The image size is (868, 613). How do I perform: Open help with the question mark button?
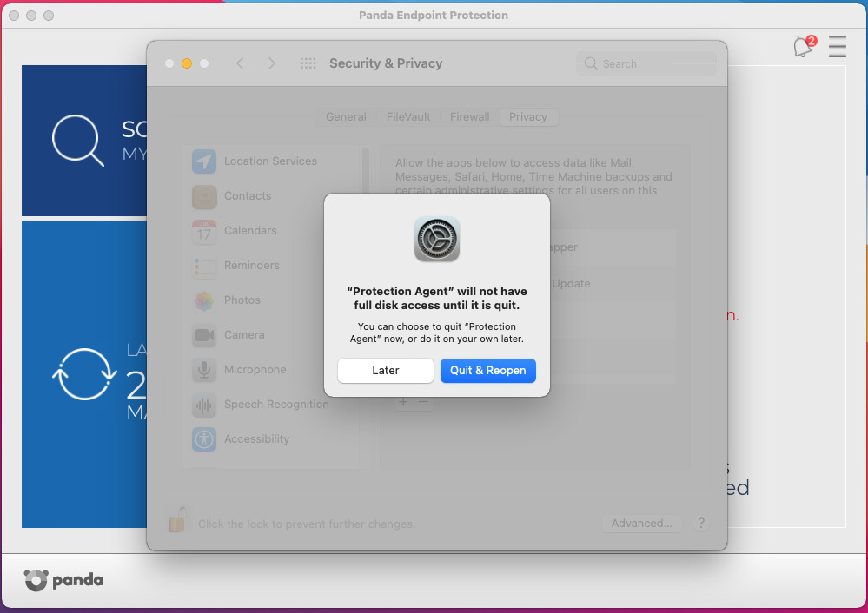click(x=701, y=523)
